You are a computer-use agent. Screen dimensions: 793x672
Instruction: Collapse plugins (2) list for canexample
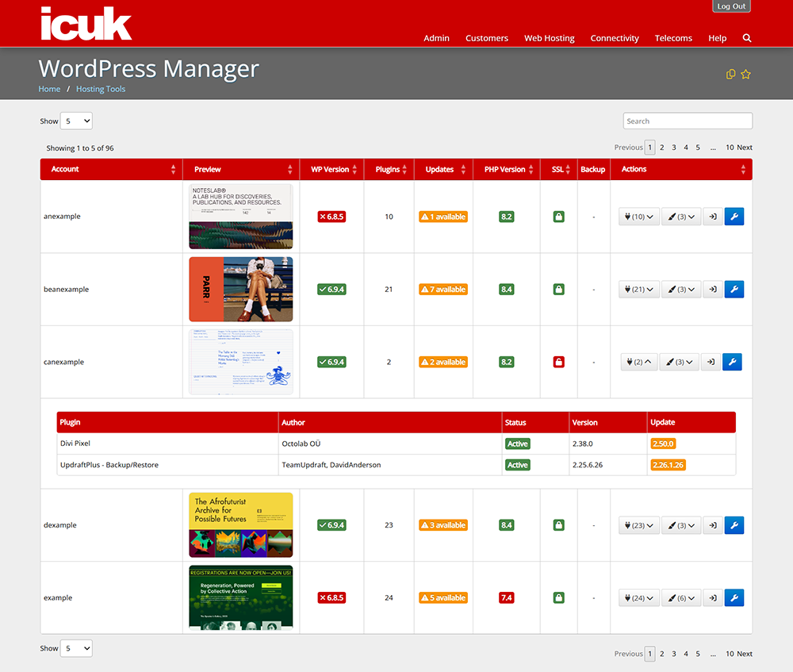tap(639, 362)
